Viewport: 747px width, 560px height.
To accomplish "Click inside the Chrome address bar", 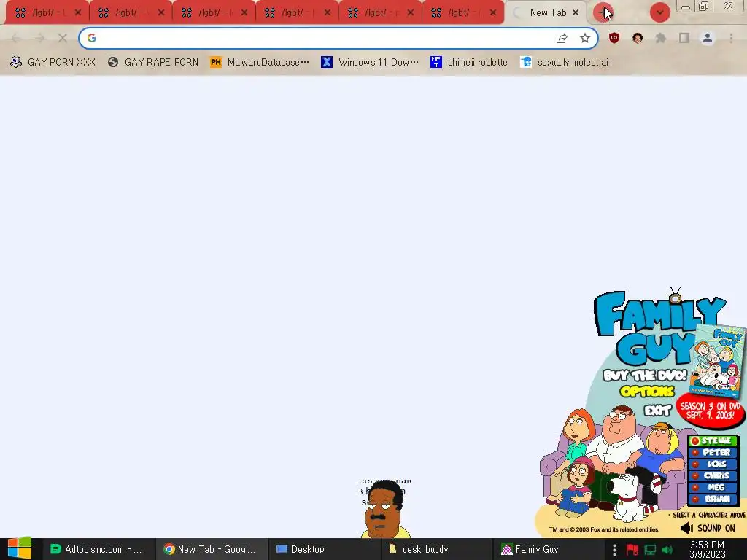I will pyautogui.click(x=338, y=38).
